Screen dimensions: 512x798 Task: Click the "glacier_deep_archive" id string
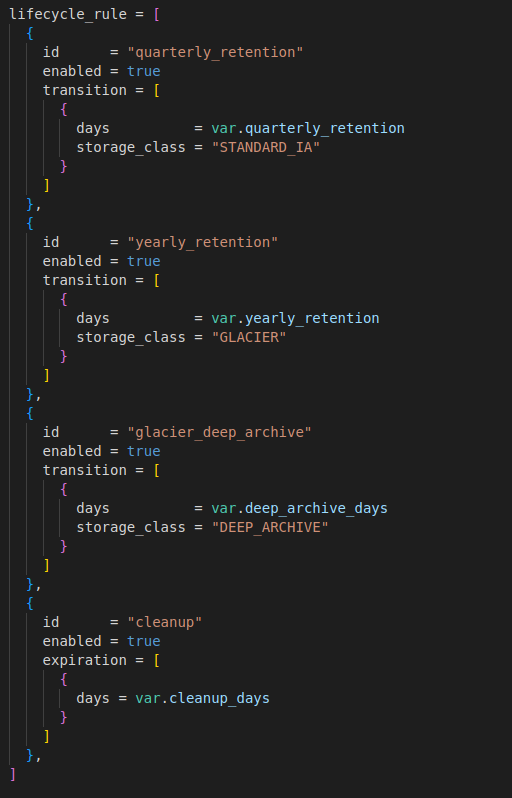(x=219, y=432)
